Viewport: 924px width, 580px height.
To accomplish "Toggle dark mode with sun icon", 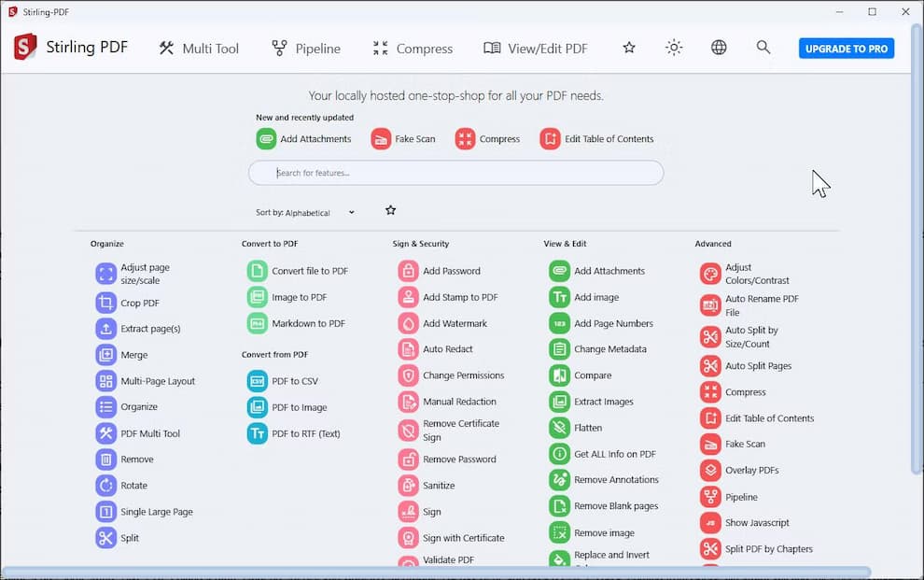I will click(674, 48).
